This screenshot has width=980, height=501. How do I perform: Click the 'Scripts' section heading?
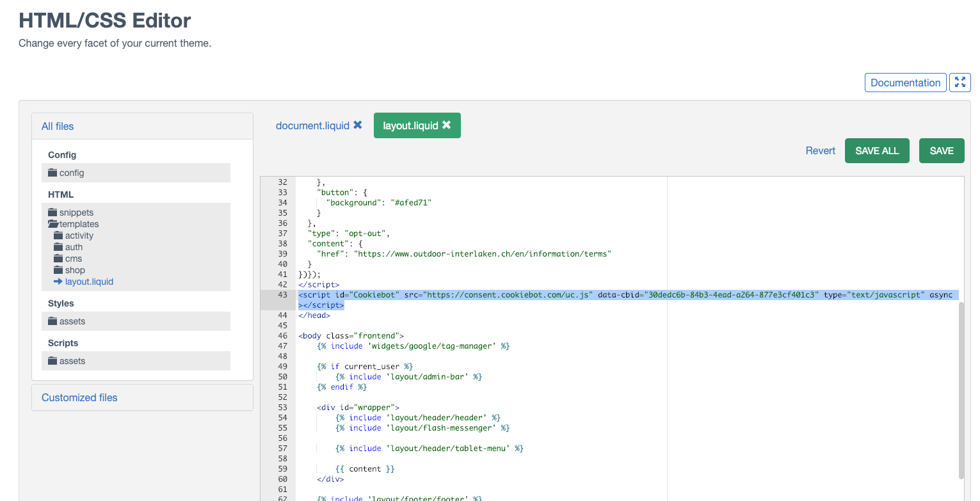63,343
